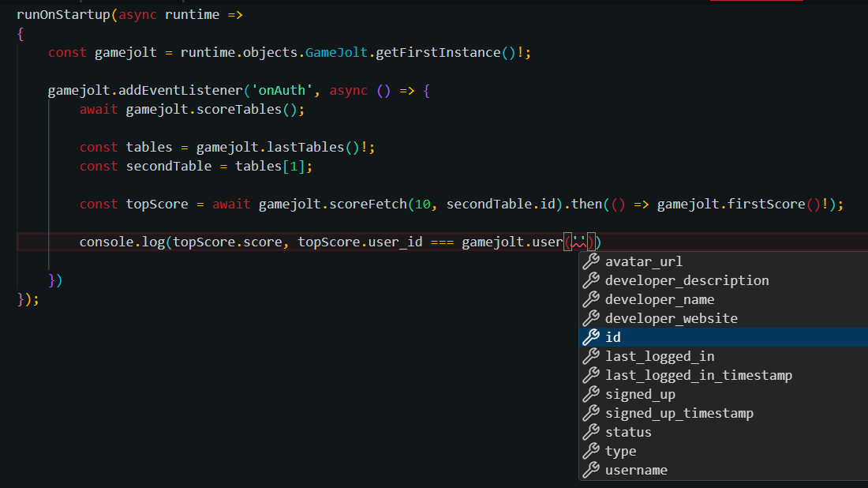Click scoreFetch method call
Viewport: 868px width, 488px height.
click(369, 204)
